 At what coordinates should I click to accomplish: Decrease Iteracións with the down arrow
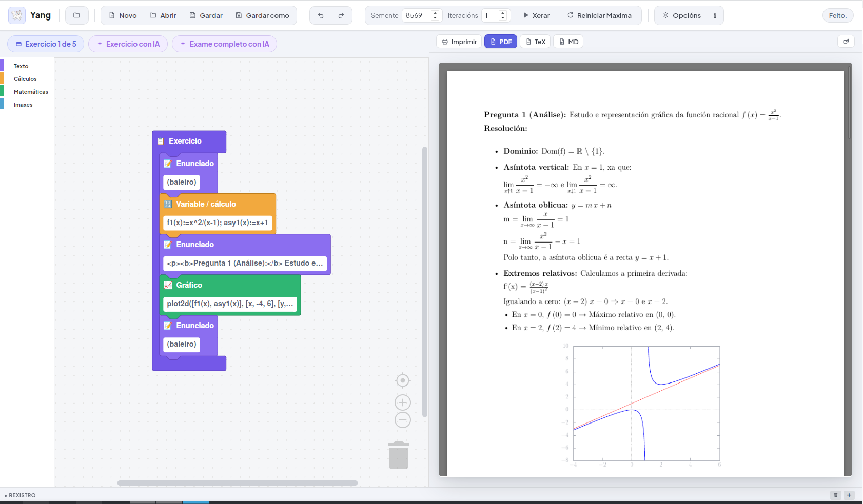coord(503,18)
